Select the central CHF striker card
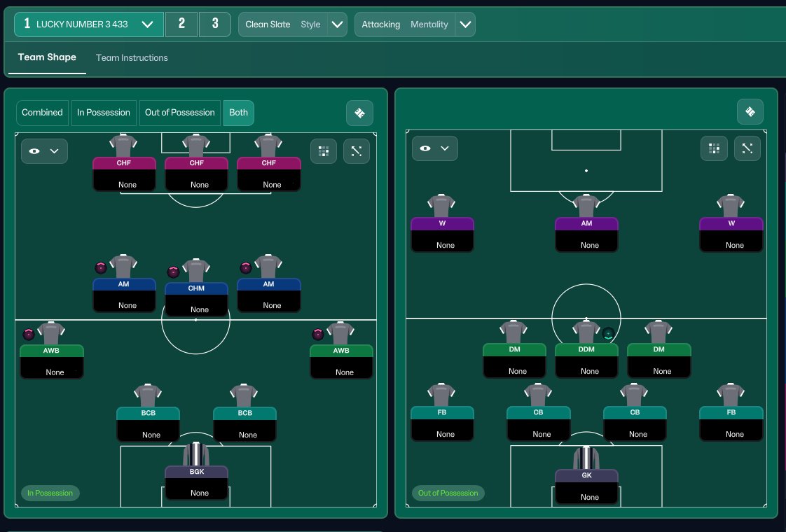The width and height of the screenshot is (786, 532). [x=196, y=174]
